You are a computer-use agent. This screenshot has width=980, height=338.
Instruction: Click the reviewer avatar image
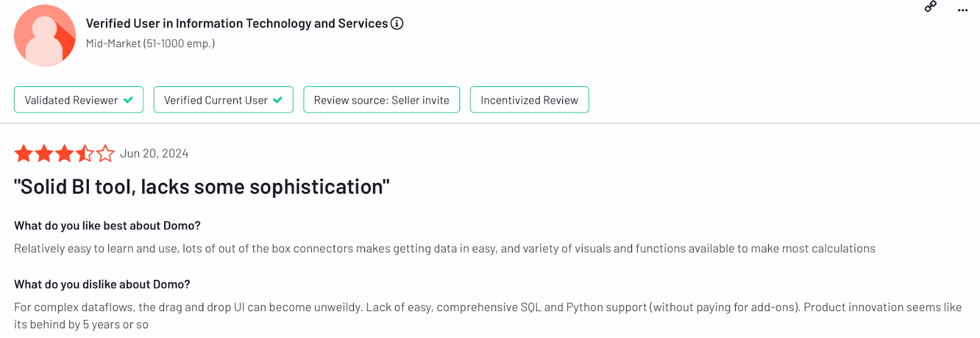pos(45,36)
